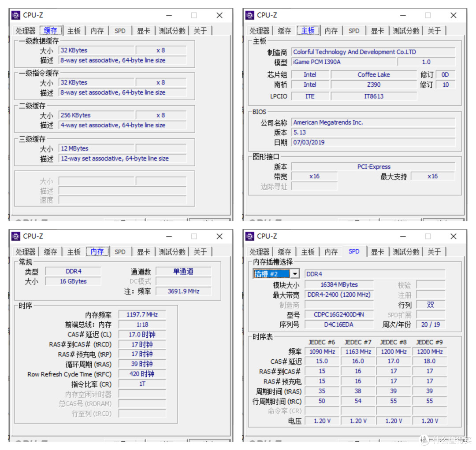Minimize the cache CPU-Z window
The height and width of the screenshot is (450, 476).
[x=169, y=15]
